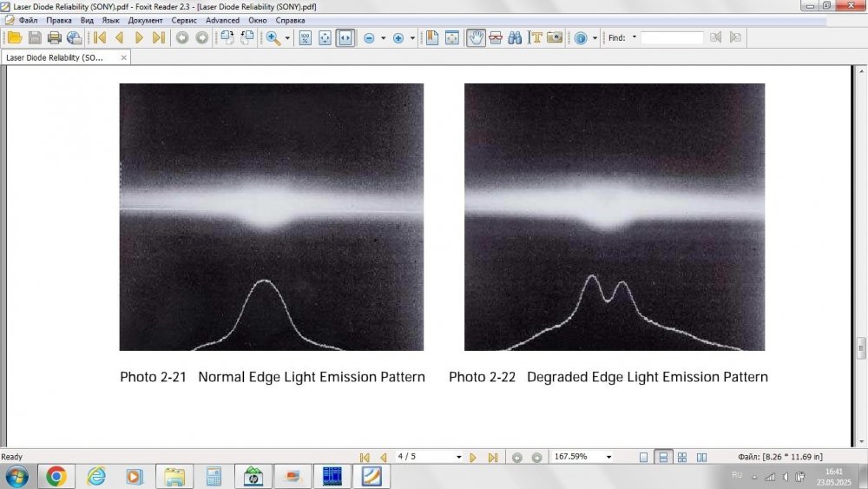Close the Laser Diode Reliability document tab

coord(123,58)
